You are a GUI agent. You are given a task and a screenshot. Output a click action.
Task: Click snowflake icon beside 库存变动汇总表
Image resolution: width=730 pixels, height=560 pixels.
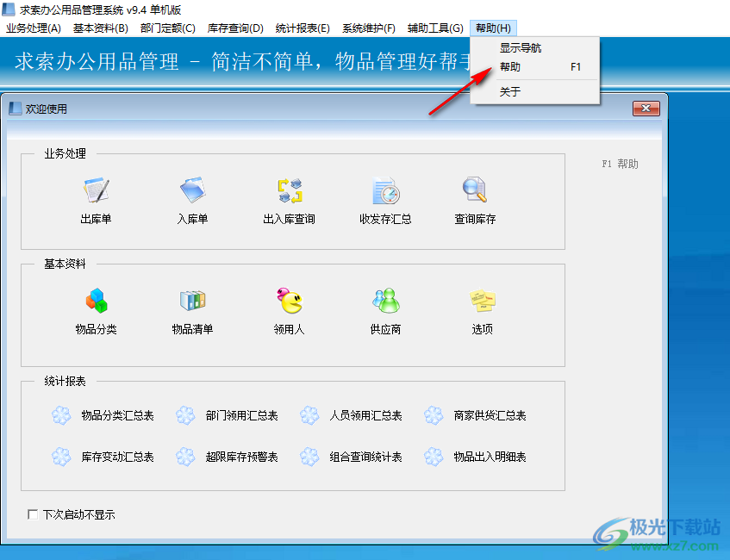(61, 457)
